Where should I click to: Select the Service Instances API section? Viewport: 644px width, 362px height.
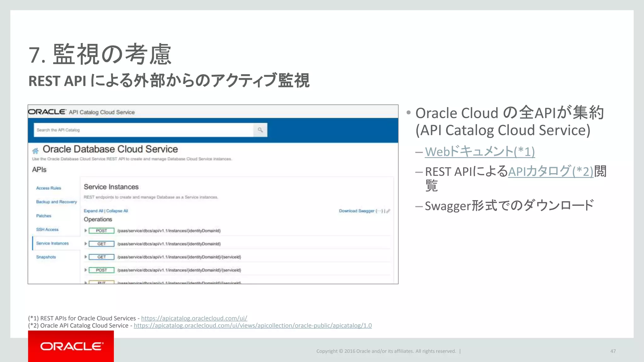click(52, 243)
